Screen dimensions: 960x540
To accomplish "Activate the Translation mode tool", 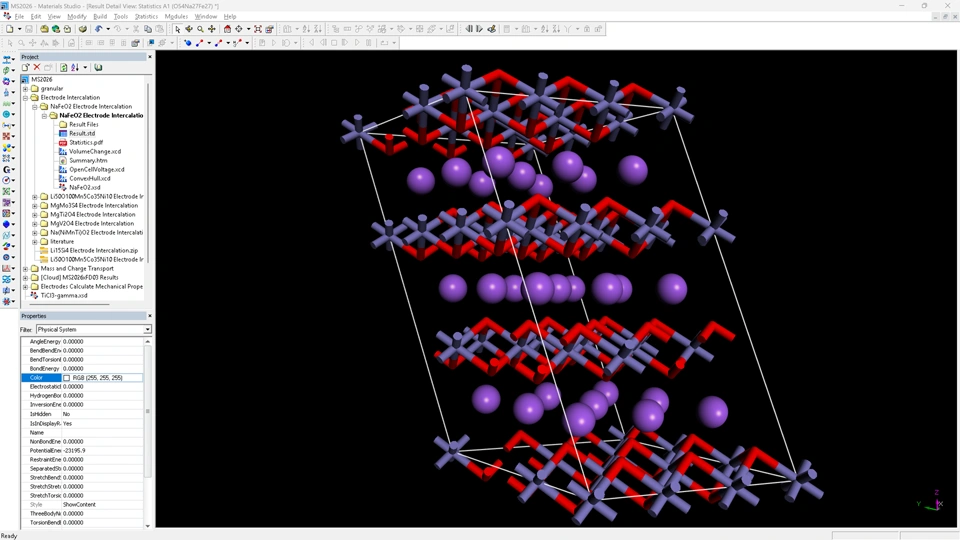I will (x=212, y=29).
